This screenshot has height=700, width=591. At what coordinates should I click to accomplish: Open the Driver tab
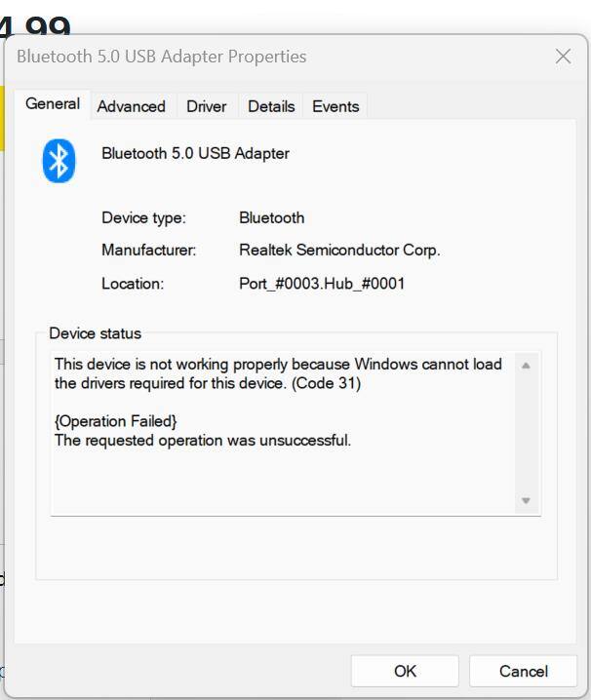click(206, 106)
